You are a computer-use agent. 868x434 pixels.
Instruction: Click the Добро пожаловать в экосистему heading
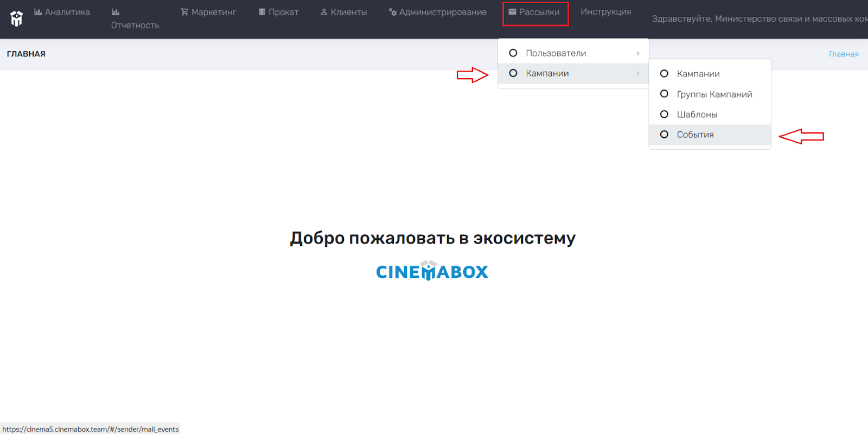point(433,238)
